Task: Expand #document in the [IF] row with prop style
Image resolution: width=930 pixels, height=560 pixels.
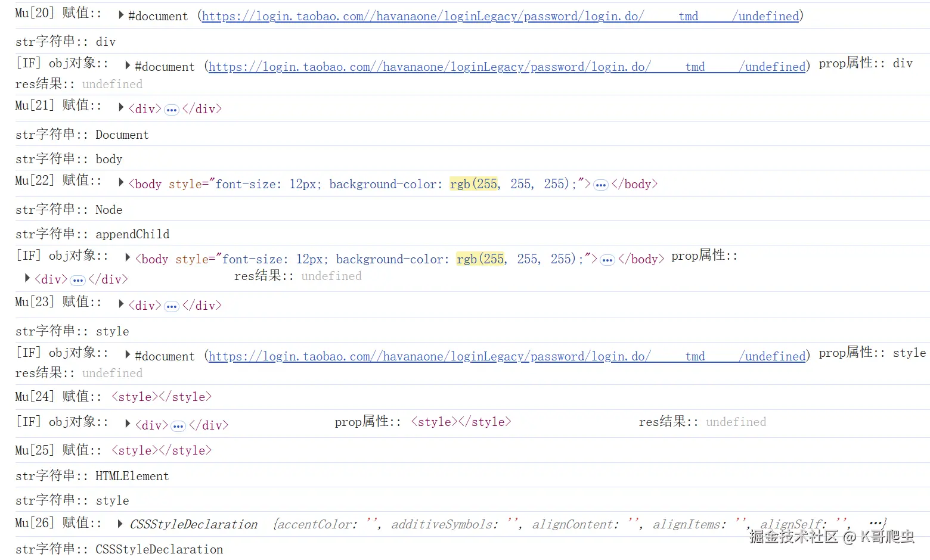Action: point(128,354)
